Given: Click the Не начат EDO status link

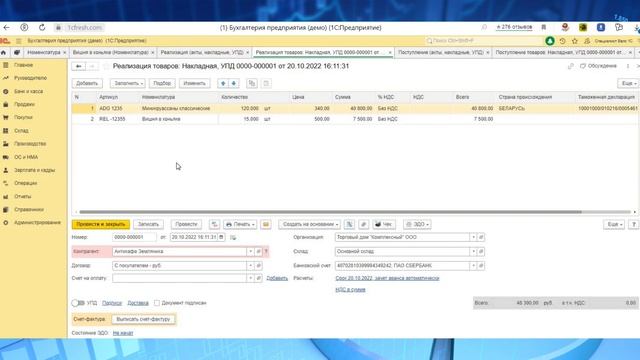Looking at the screenshot, I should (123, 333).
